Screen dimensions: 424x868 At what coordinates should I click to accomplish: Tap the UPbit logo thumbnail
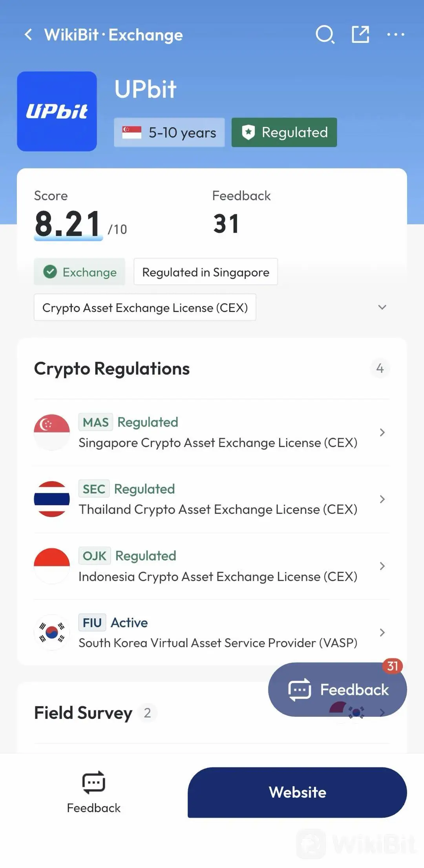(x=57, y=111)
